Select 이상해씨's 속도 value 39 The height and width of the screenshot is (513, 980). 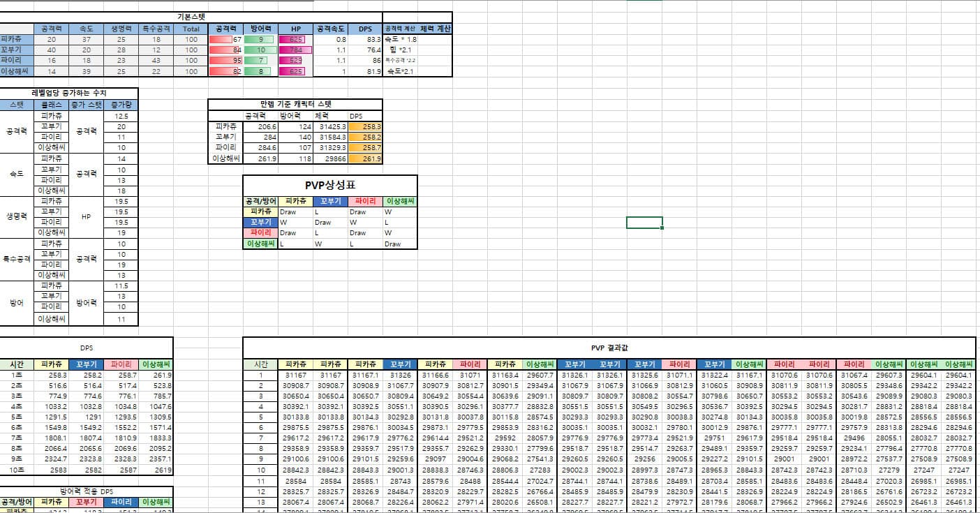click(x=87, y=71)
